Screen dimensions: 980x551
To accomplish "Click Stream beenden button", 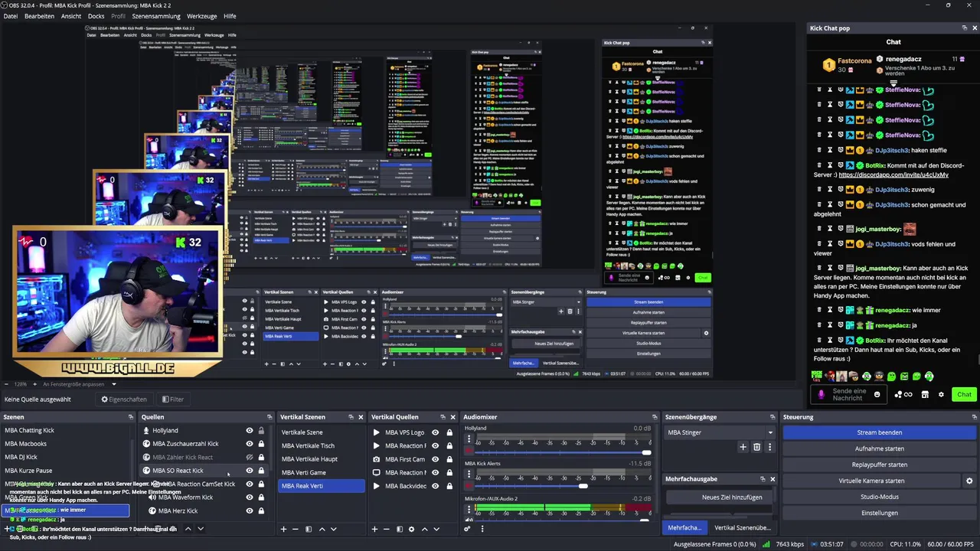I will [879, 432].
